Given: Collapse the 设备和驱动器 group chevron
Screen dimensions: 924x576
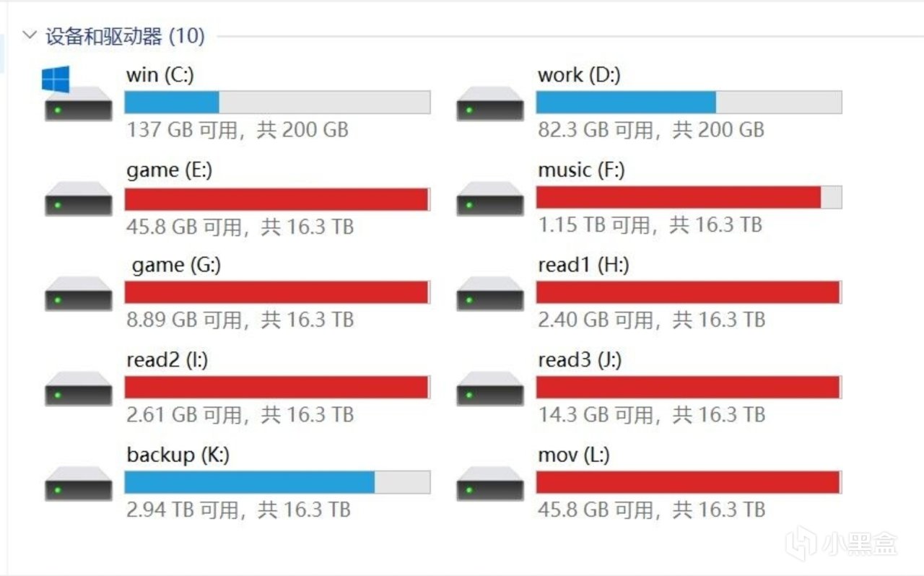Looking at the screenshot, I should [30, 35].
